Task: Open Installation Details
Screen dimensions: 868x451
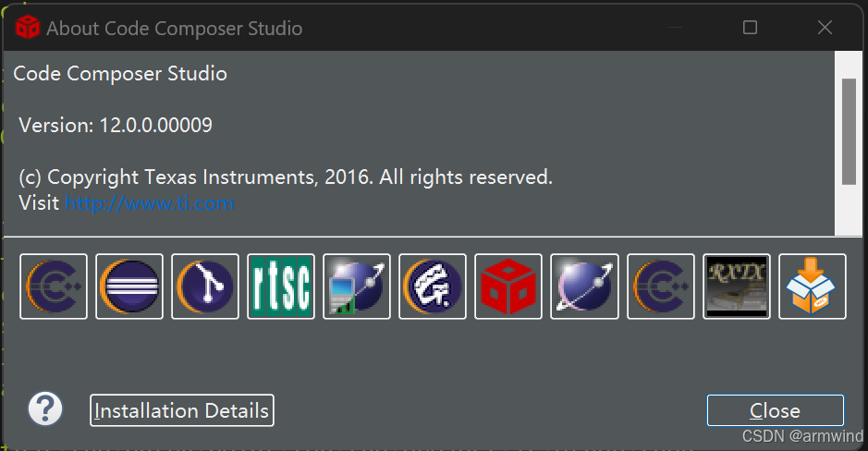Action: click(x=181, y=410)
